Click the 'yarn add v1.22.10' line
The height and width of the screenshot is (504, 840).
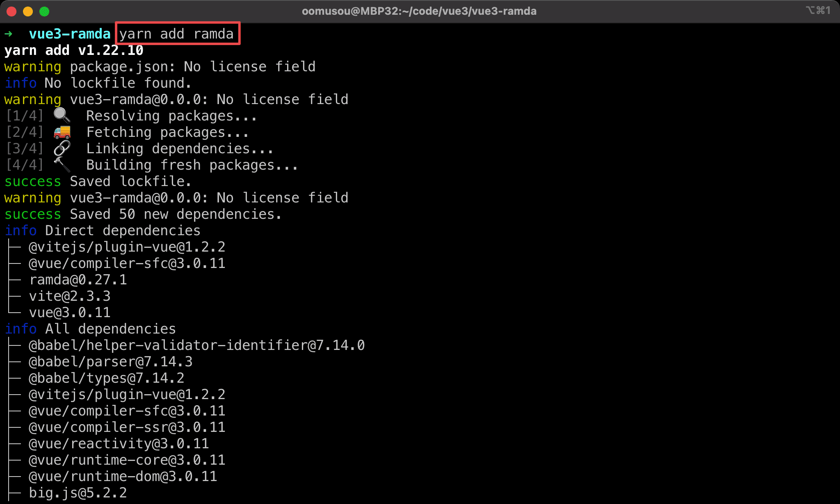(x=74, y=50)
